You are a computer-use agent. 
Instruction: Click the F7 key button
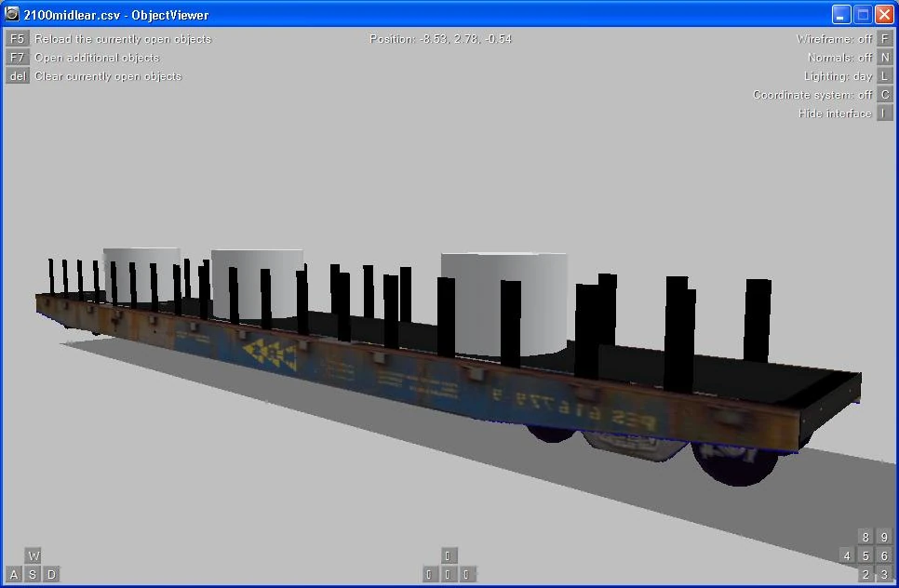click(x=17, y=58)
